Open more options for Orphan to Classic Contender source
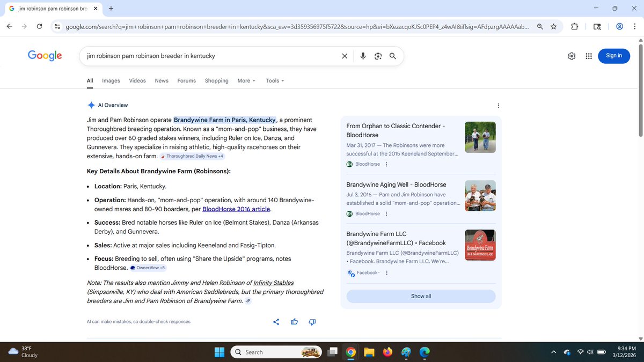644x362 pixels. [386, 164]
